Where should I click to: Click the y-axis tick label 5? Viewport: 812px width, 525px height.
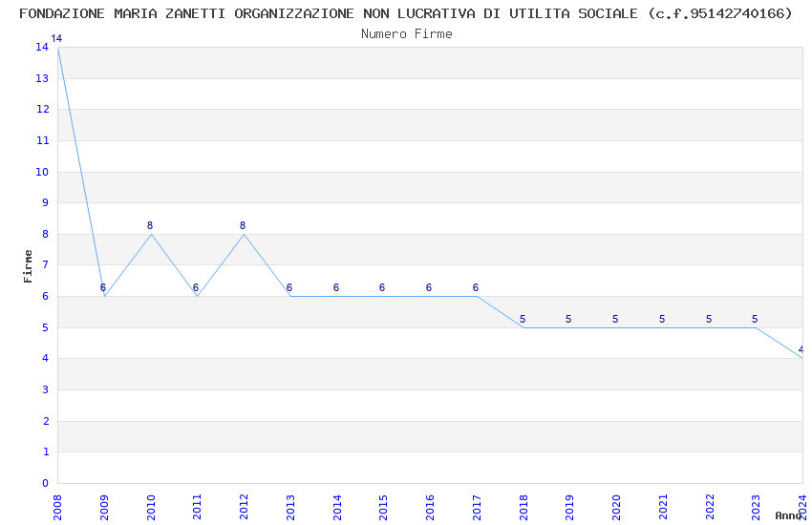45,327
